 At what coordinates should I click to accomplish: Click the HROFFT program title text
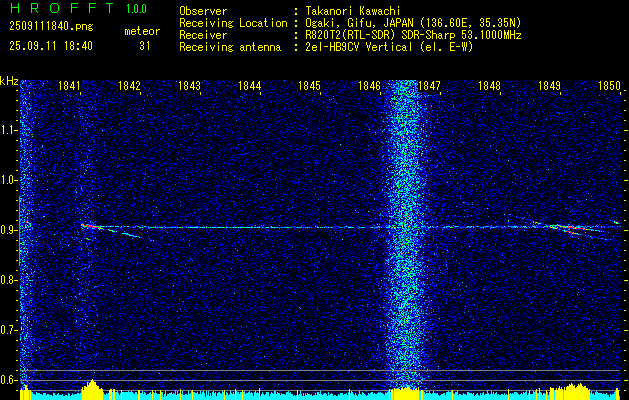point(63,8)
